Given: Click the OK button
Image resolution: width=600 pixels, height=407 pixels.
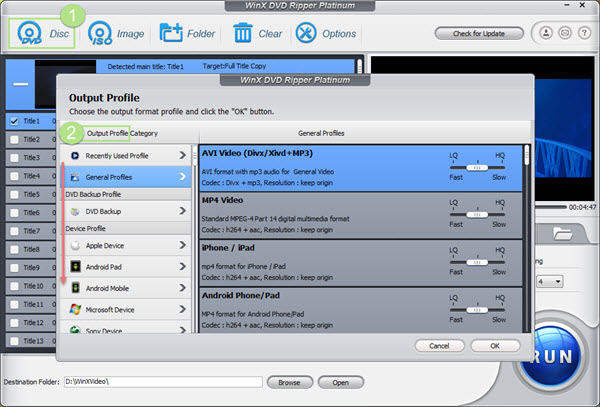Looking at the screenshot, I should click(495, 346).
